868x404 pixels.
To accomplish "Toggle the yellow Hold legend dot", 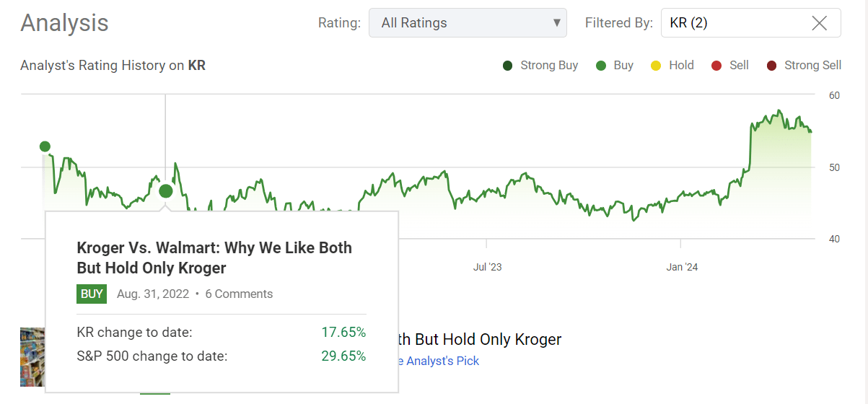I will pyautogui.click(x=655, y=66).
